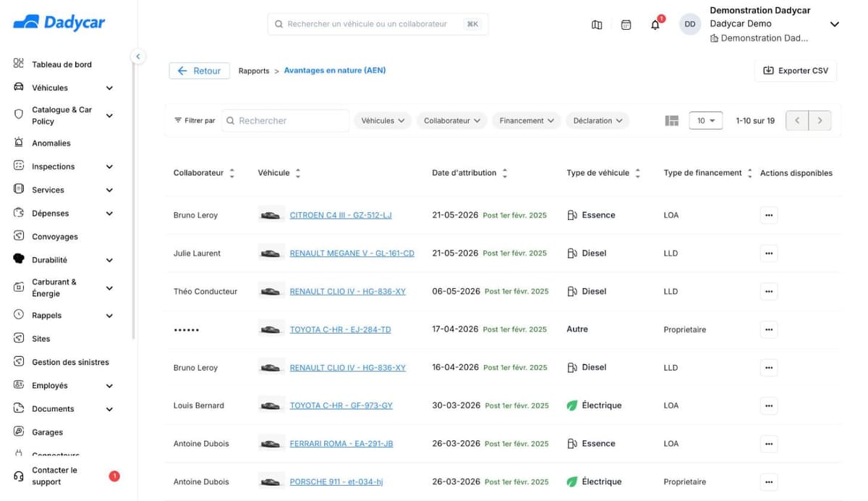
Task: Open the TOYOTA C-HR - GF-973-GY link
Action: [x=341, y=405]
